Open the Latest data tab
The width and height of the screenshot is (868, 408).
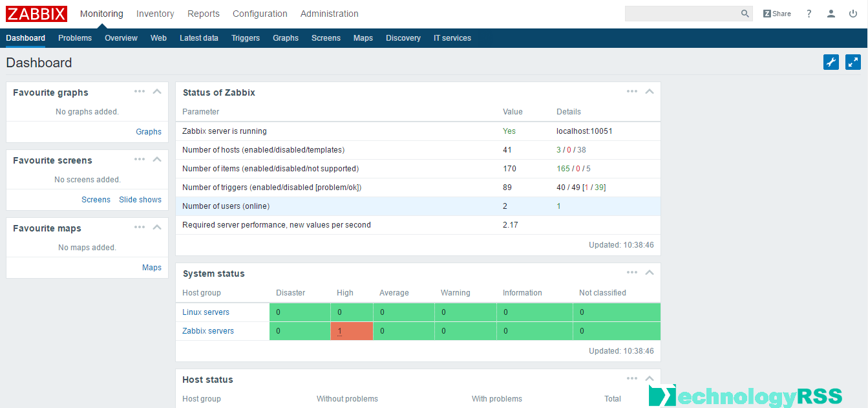pos(198,38)
